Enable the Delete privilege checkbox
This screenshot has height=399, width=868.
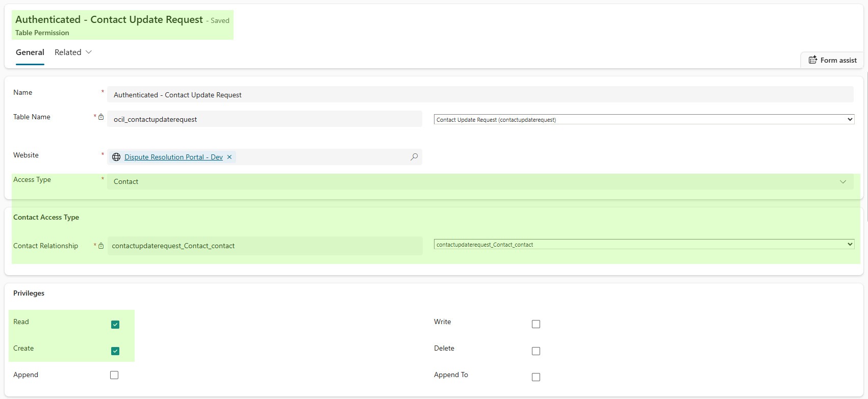coord(536,351)
